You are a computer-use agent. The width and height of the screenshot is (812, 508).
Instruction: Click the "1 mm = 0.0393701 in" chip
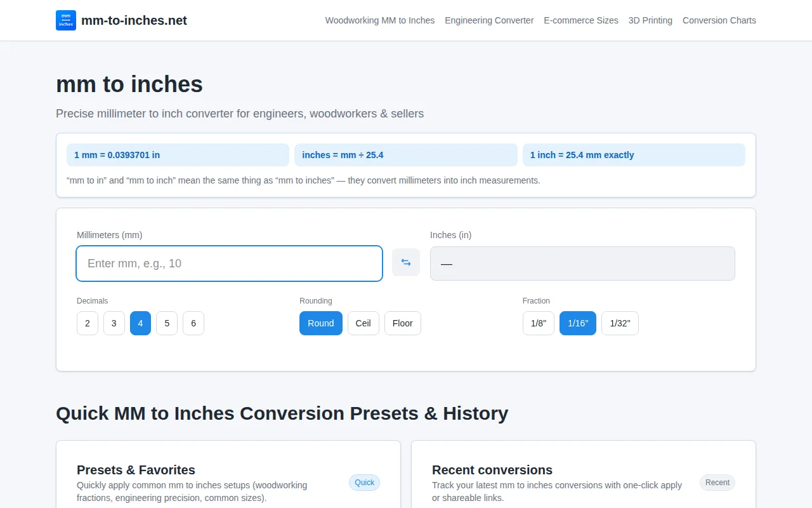[x=178, y=155]
